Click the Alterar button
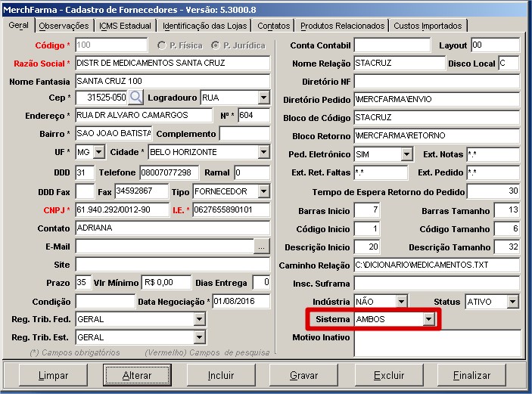This screenshot has height=394, width=532. point(137,375)
